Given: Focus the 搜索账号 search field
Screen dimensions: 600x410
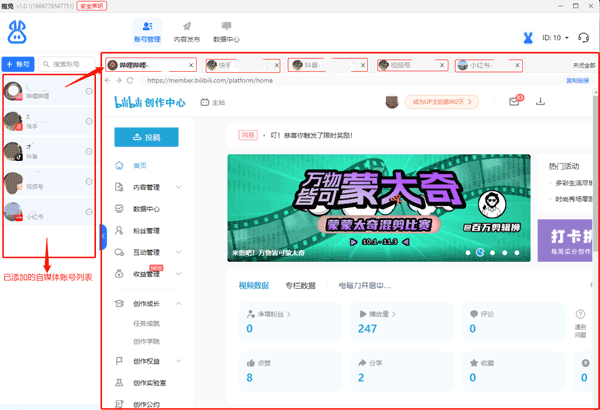Looking at the screenshot, I should click(x=67, y=64).
